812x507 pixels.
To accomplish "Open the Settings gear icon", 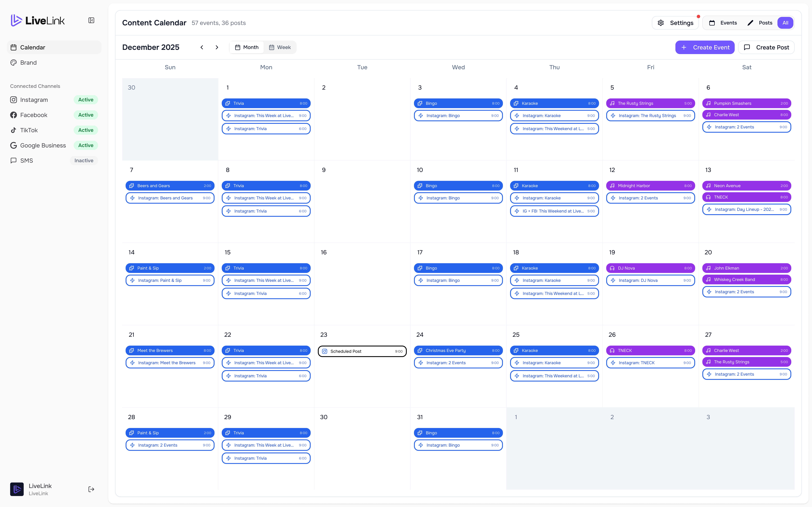I will pyautogui.click(x=661, y=23).
